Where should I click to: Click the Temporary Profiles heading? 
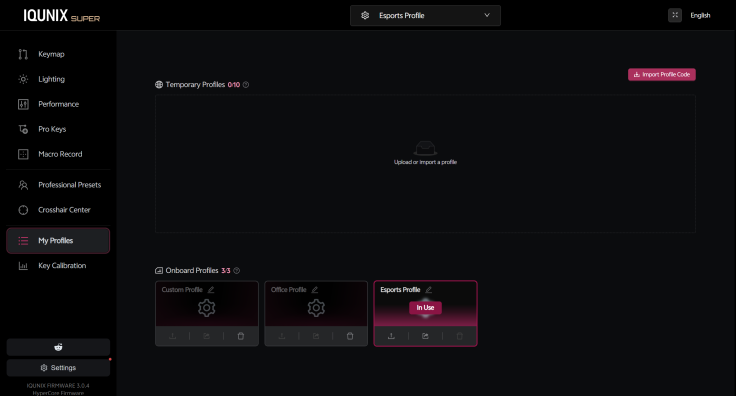(195, 85)
